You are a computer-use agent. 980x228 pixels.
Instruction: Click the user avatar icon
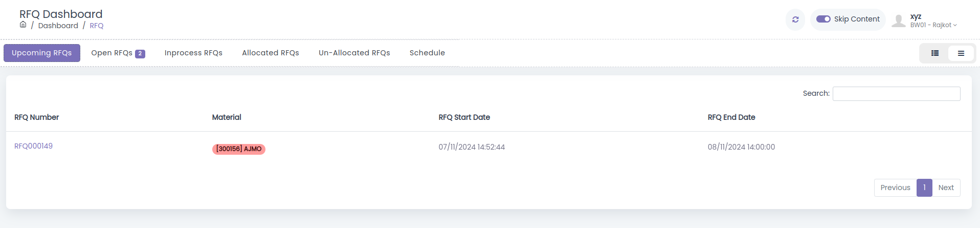coord(899,20)
